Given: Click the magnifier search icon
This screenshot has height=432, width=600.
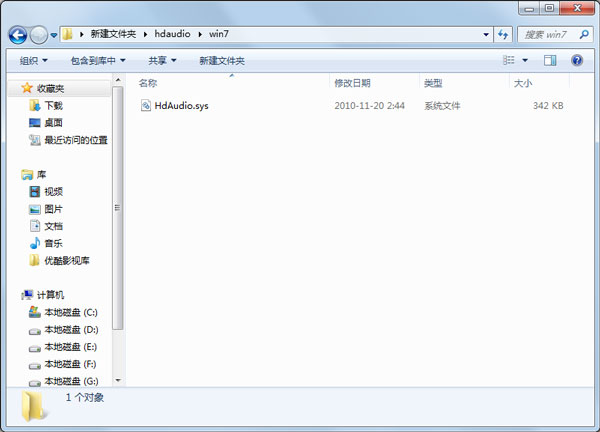Looking at the screenshot, I should (x=584, y=34).
